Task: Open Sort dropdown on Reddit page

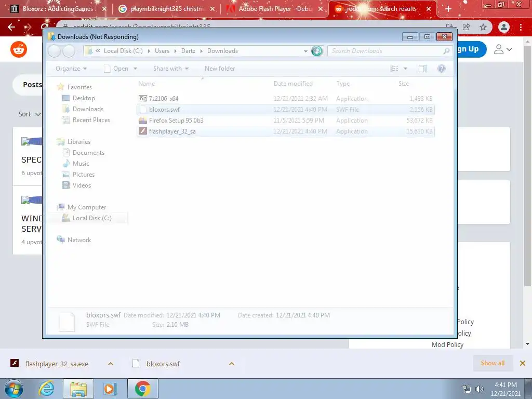Action: click(x=30, y=114)
